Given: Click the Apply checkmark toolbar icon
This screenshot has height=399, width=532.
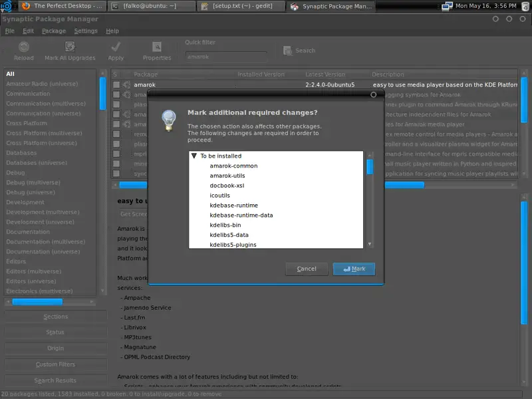Looking at the screenshot, I should 116,47.
